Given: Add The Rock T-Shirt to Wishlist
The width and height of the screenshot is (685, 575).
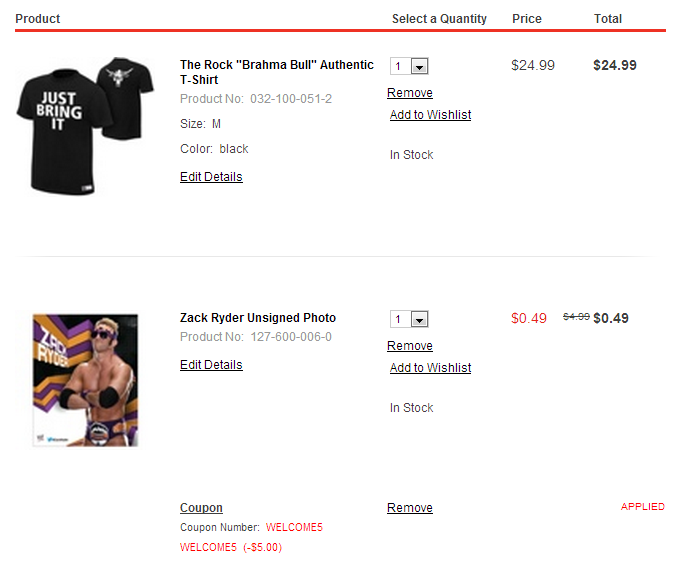Looking at the screenshot, I should click(x=430, y=115).
